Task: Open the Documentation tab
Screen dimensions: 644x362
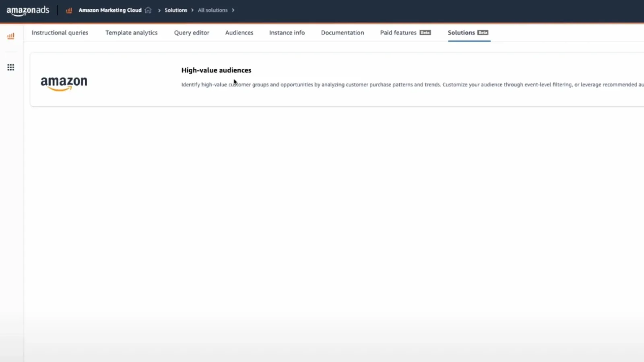Action: (343, 33)
